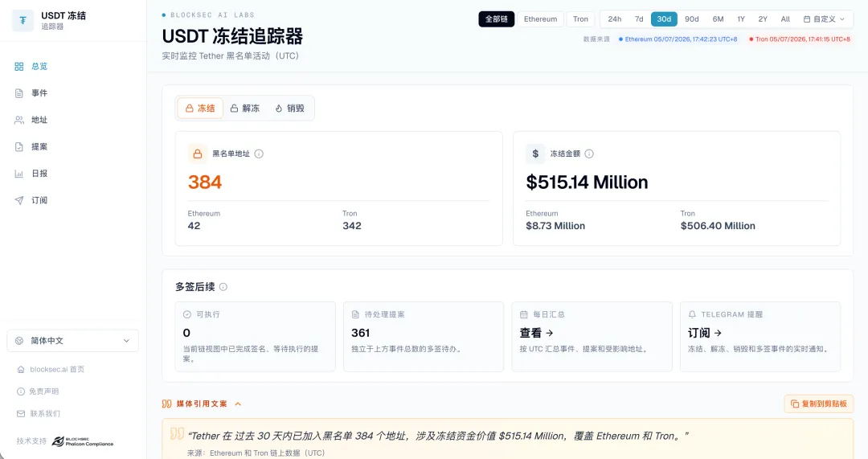Click the quote icon beside 媒体引用文案
Image resolution: width=868 pixels, height=459 pixels.
[166, 404]
